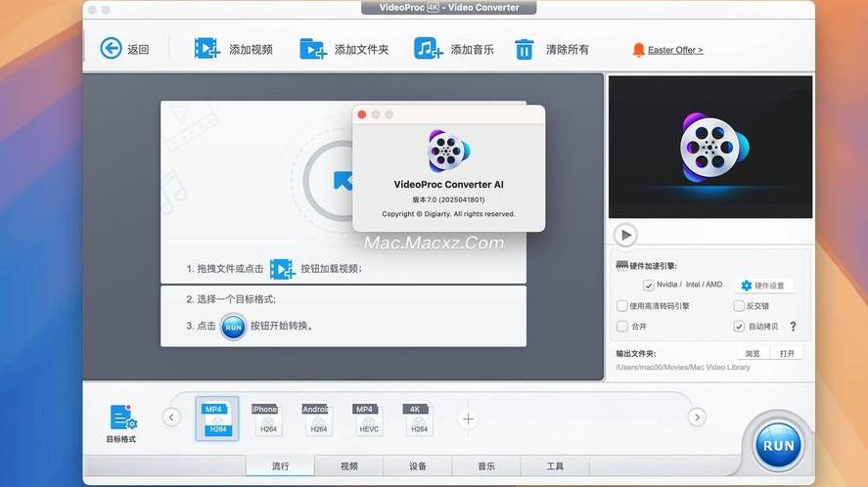Viewport: 868px width, 487px height.
Task: Click the Easter Offer bell icon
Action: [638, 50]
